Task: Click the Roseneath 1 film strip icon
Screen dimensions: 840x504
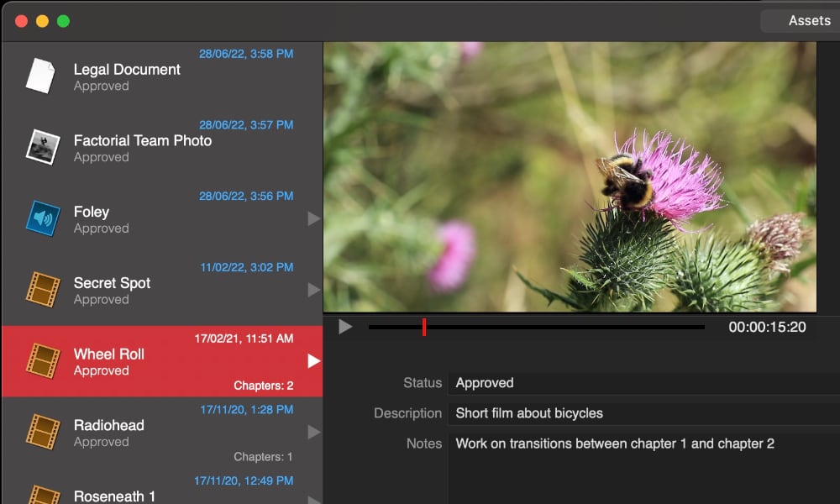Action: (43, 495)
